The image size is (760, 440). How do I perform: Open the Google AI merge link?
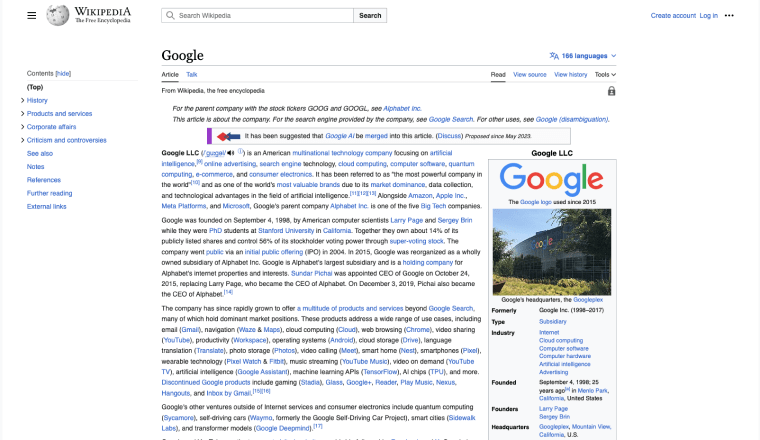click(339, 136)
